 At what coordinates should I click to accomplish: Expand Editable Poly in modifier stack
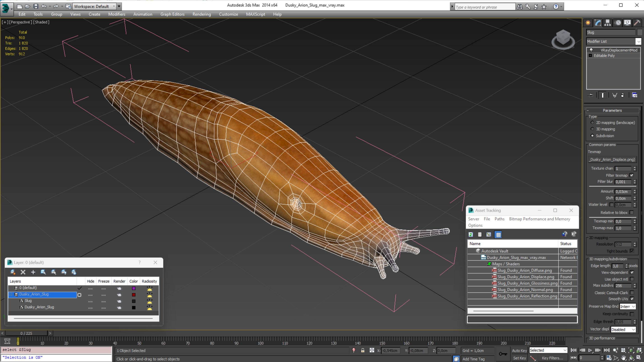(590, 55)
